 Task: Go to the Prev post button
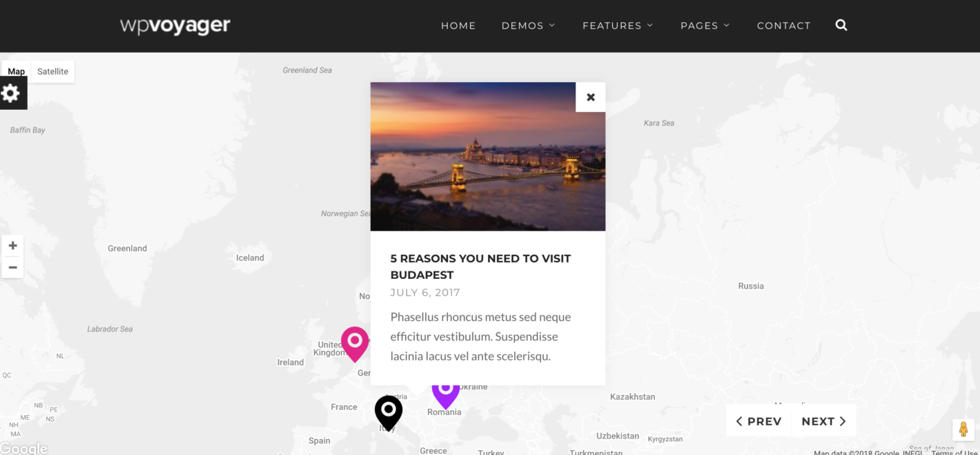click(x=758, y=421)
